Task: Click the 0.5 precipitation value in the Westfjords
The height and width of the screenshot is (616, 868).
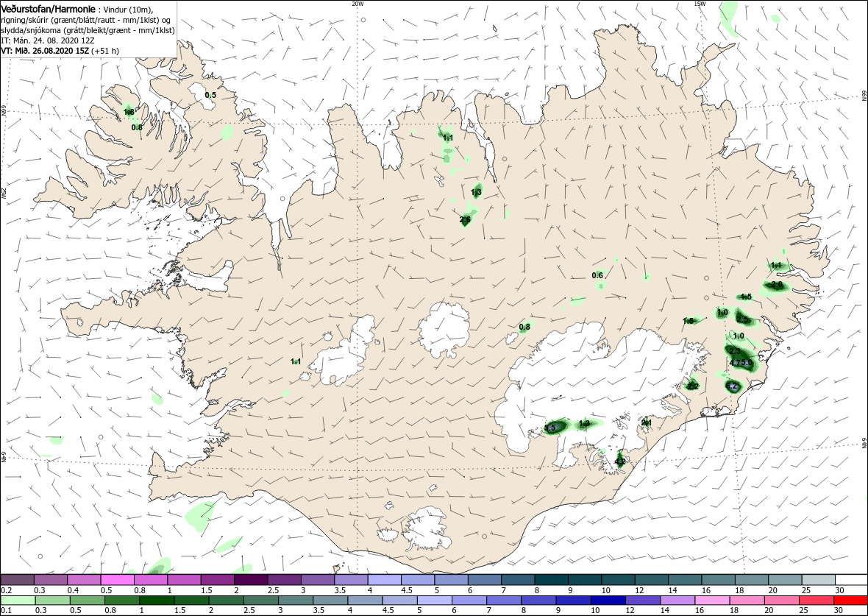Action: (210, 95)
